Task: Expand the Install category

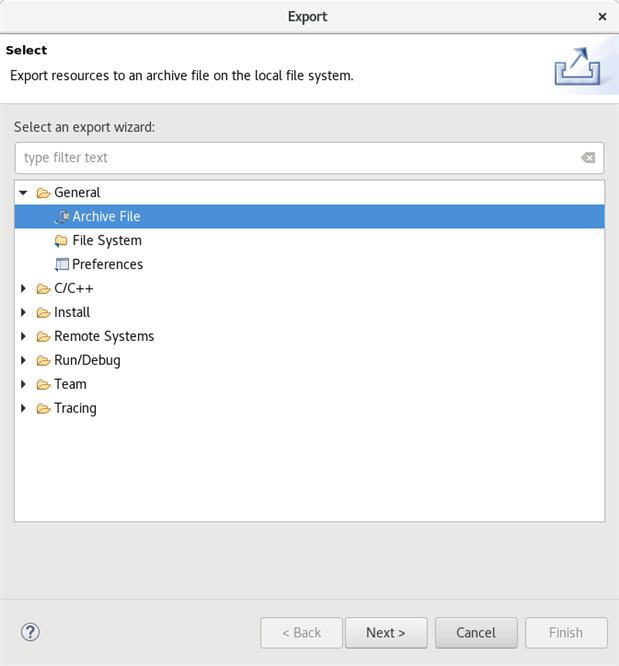Action: click(x=23, y=312)
